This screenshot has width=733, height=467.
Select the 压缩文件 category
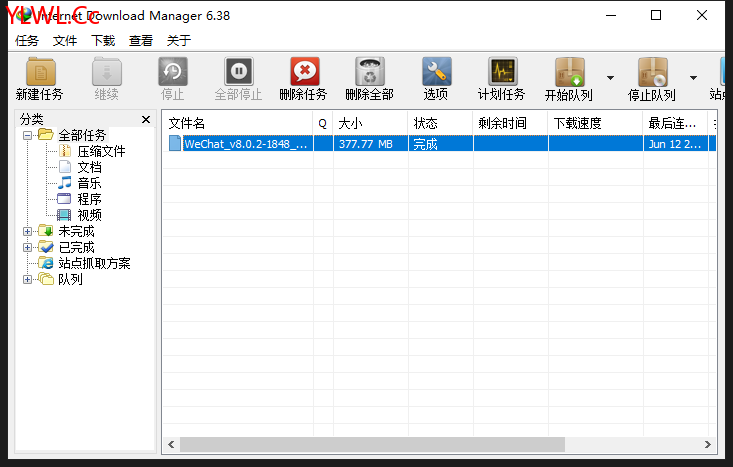click(x=101, y=151)
